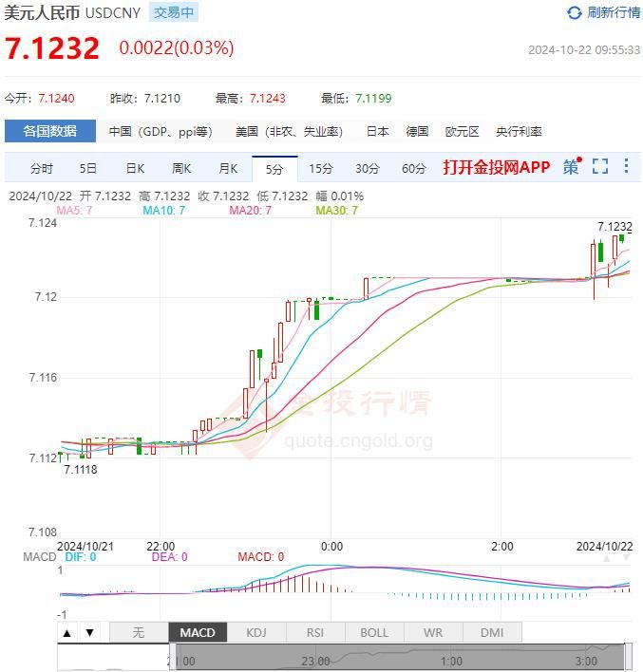Click the MA20 legend label
Image resolution: width=643 pixels, height=672 pixels.
pos(250,211)
